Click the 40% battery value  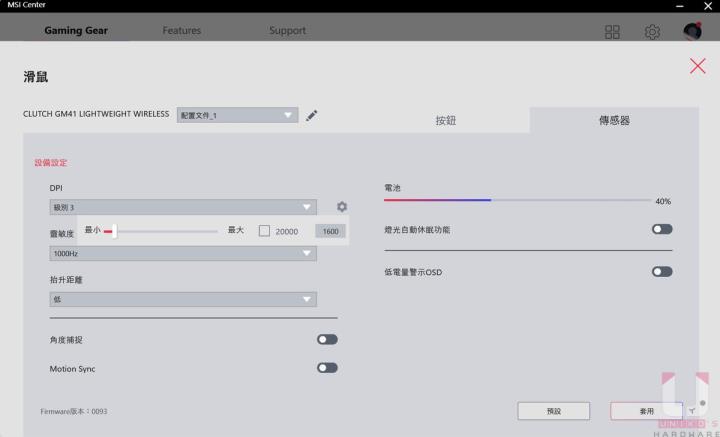[663, 202]
